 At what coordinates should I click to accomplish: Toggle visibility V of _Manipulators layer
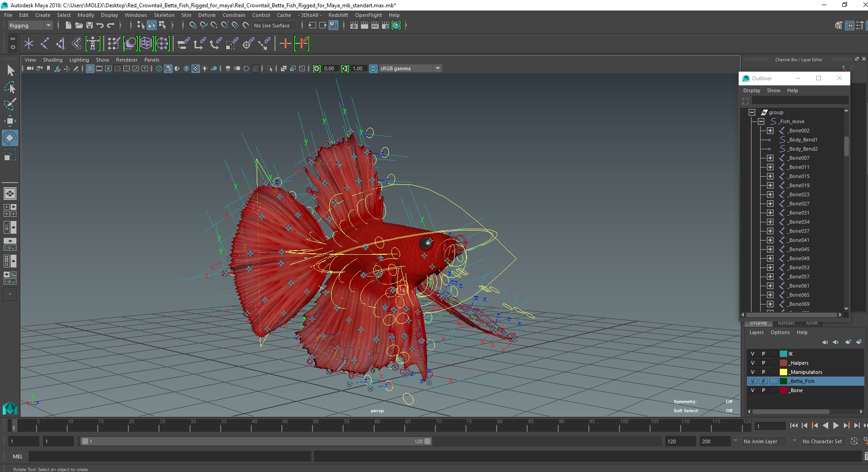click(x=752, y=372)
